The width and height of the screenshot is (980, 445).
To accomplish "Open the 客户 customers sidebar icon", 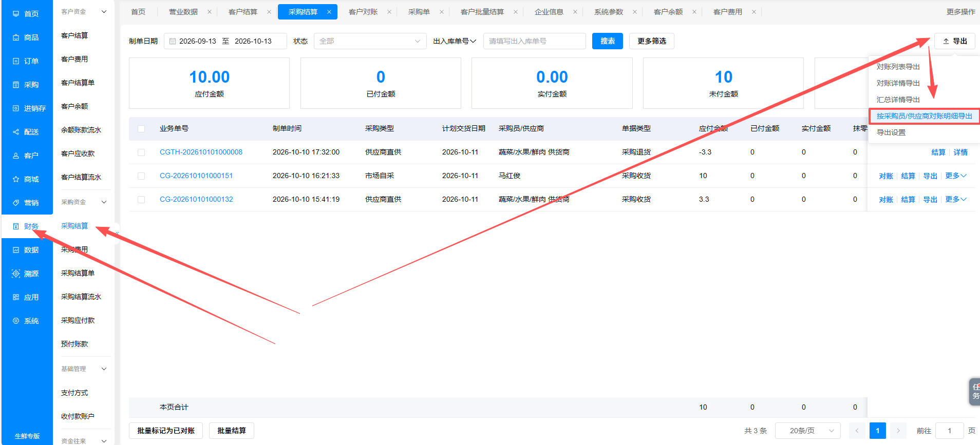I will (x=16, y=156).
